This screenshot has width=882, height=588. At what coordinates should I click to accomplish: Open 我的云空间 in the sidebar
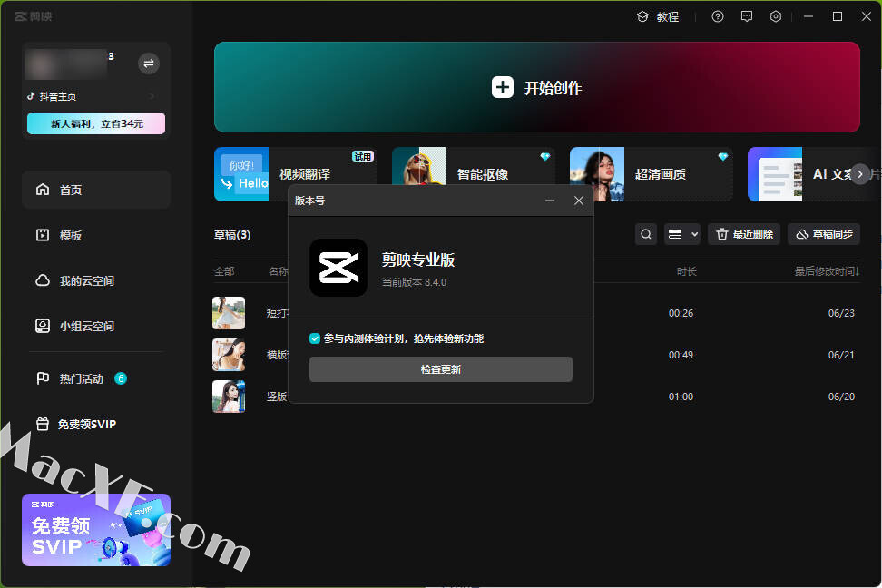96,280
